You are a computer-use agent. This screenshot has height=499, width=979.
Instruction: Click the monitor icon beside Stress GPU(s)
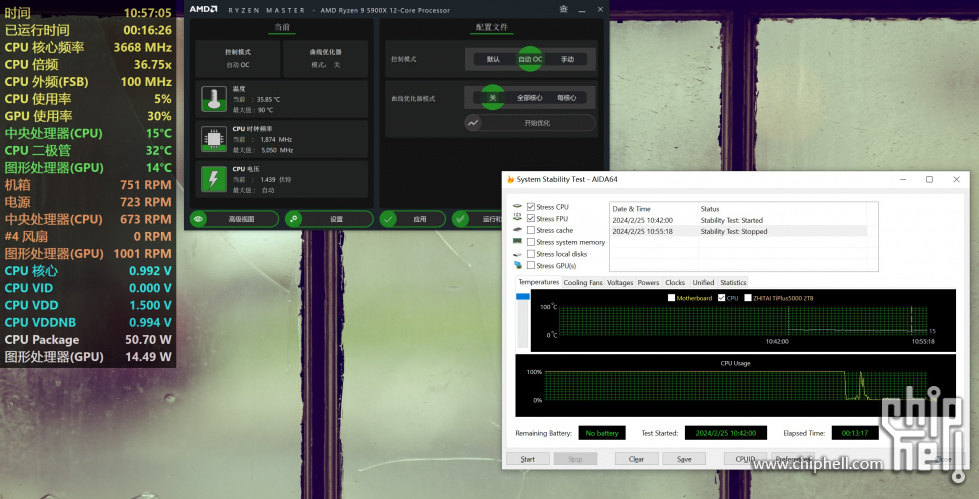pos(517,265)
